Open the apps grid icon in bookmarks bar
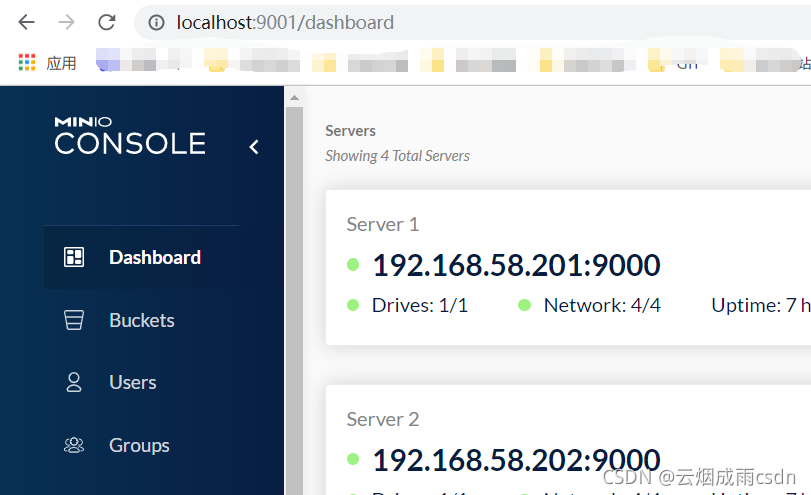The height and width of the screenshot is (495, 811). pyautogui.click(x=27, y=63)
